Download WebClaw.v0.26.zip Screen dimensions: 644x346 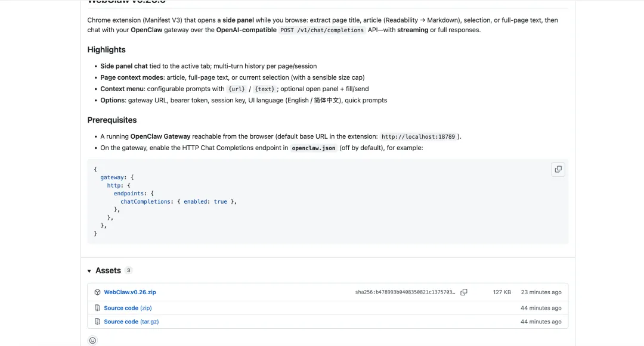click(130, 292)
